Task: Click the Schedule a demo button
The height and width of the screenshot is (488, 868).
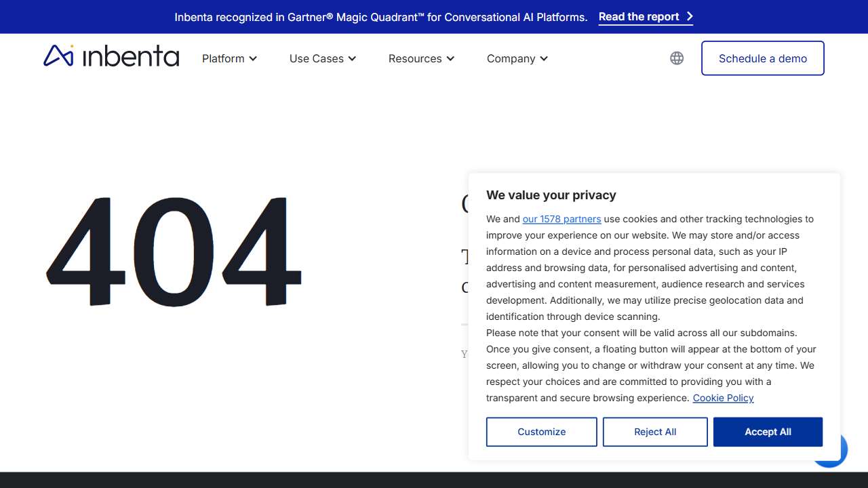Action: click(762, 58)
